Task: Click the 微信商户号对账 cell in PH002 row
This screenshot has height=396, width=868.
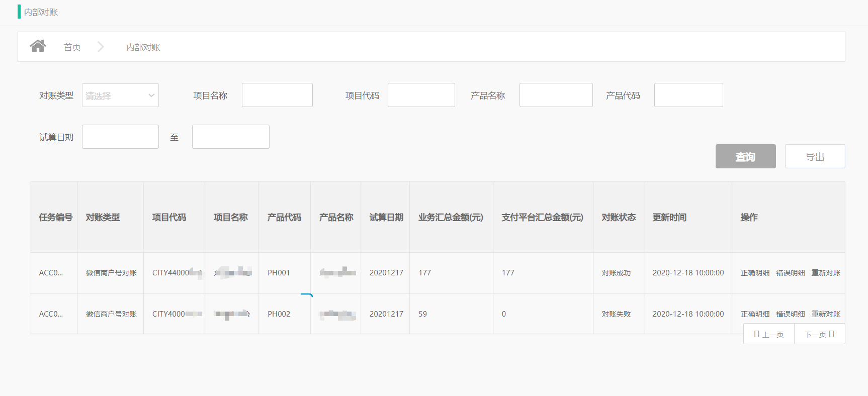Action: click(111, 314)
